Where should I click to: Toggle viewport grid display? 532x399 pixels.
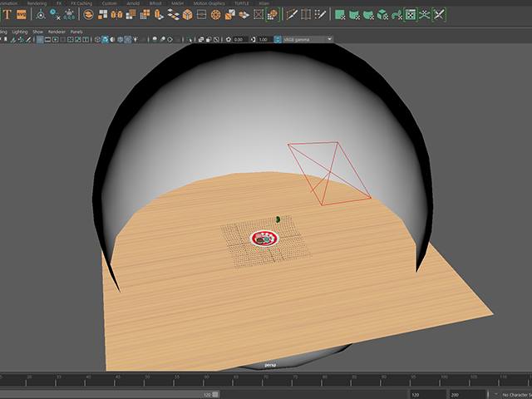(x=40, y=40)
